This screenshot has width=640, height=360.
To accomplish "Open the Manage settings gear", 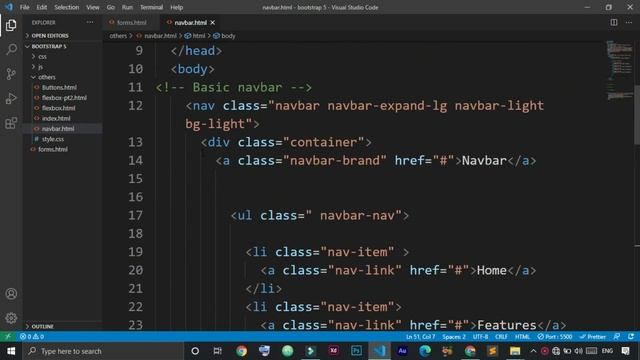I will [x=11, y=318].
